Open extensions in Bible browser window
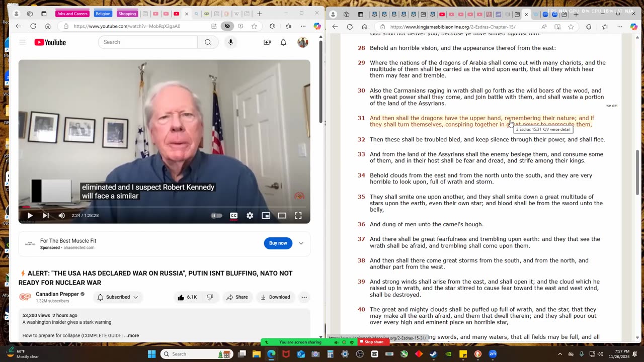Screen dimensions: 644x362 (x=589, y=27)
